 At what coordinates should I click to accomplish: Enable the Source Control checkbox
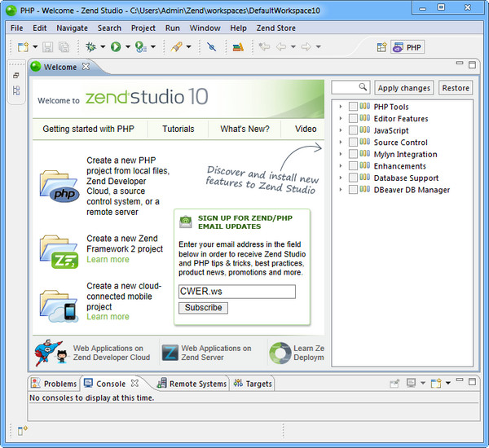click(353, 143)
